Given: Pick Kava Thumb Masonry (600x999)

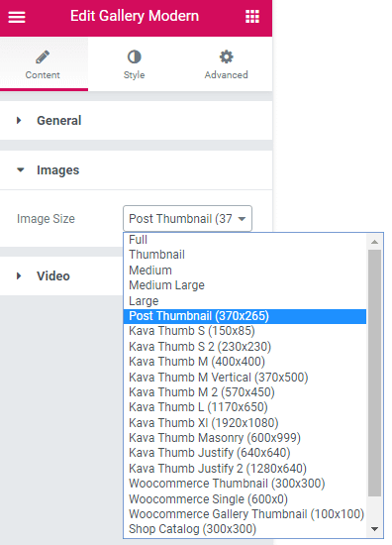Looking at the screenshot, I should [245, 438].
